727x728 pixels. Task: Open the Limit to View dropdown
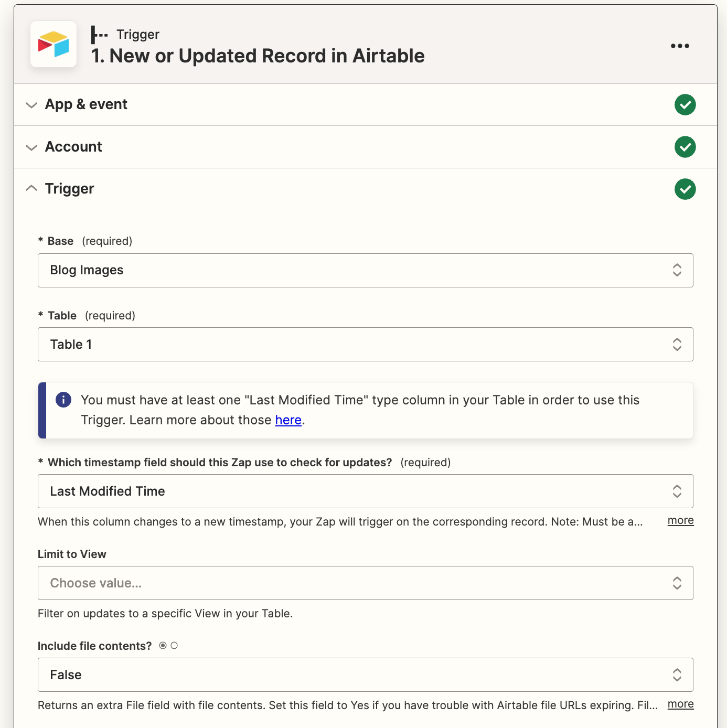pos(366,583)
